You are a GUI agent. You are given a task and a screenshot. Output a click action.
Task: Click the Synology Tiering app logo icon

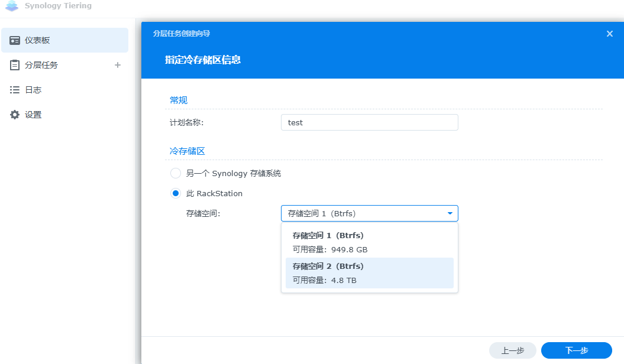pos(12,6)
